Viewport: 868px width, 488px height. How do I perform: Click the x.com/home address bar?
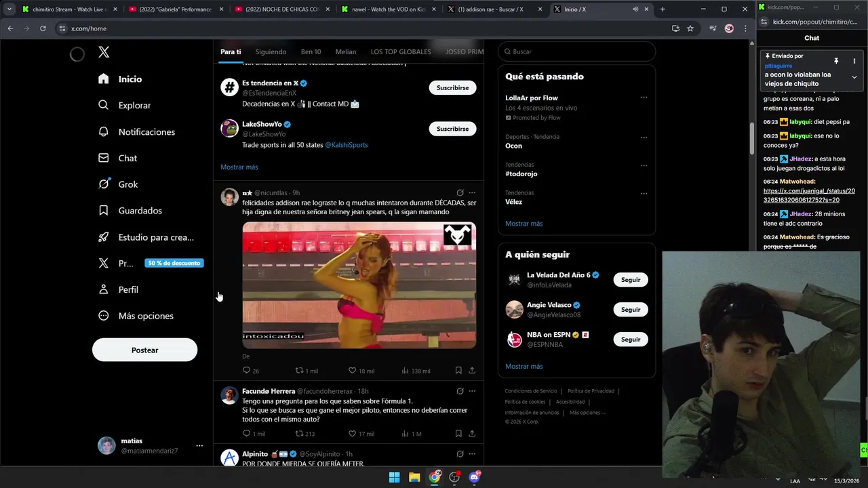pyautogui.click(x=366, y=28)
